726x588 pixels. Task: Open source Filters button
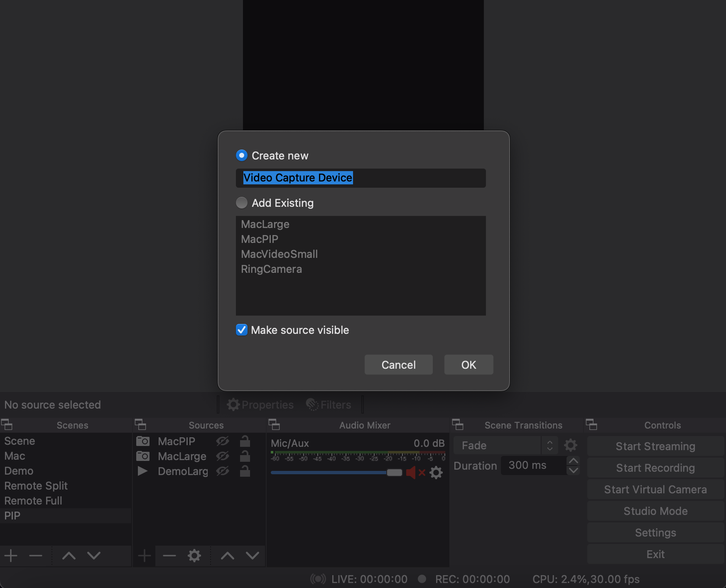tap(328, 404)
